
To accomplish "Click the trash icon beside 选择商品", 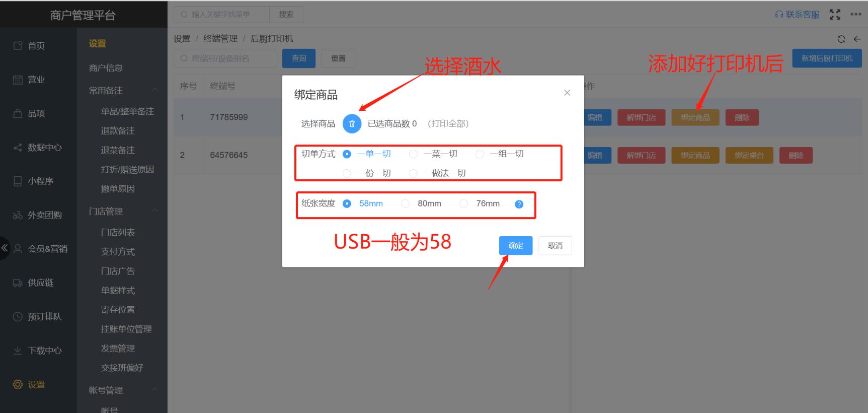I will (x=352, y=123).
